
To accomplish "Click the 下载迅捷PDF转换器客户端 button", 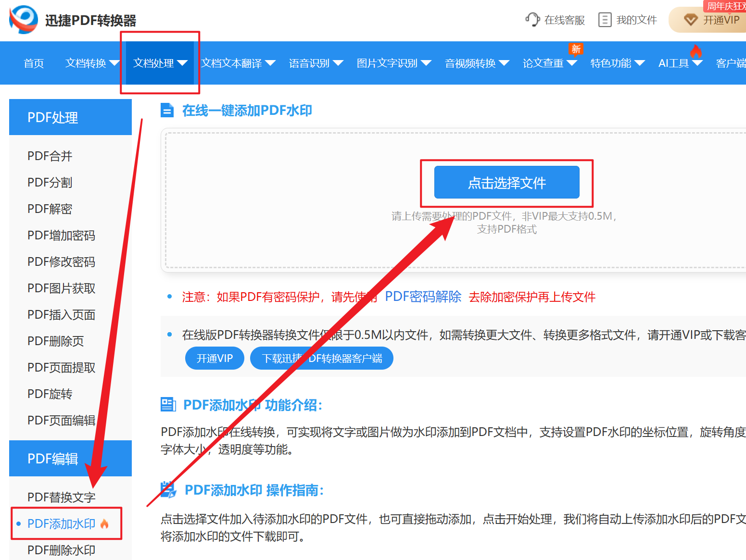I will (x=321, y=358).
